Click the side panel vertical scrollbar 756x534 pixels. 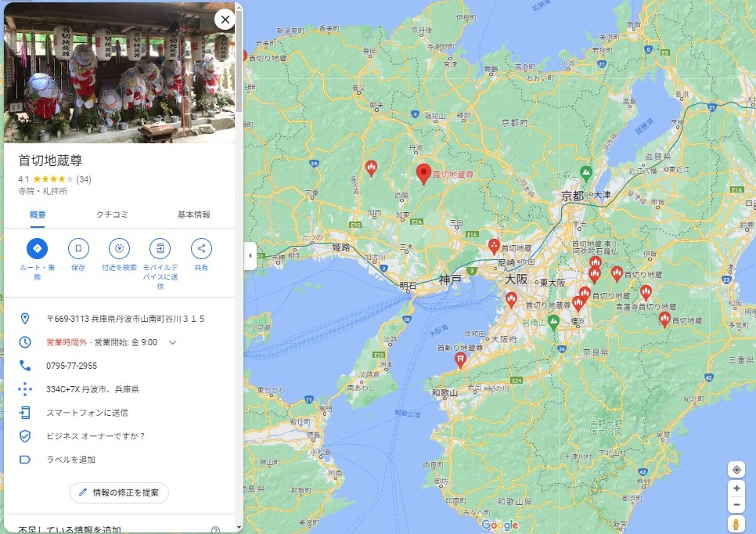point(239,63)
